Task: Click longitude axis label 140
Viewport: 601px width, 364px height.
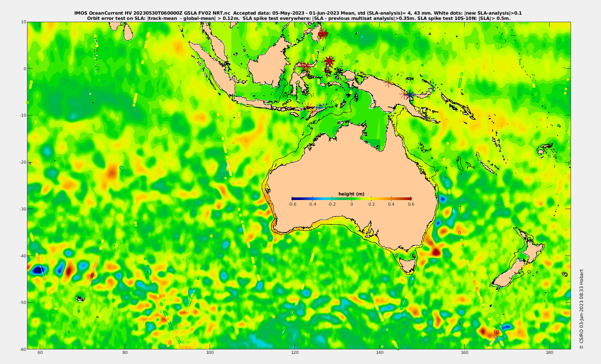Action: pyautogui.click(x=380, y=353)
